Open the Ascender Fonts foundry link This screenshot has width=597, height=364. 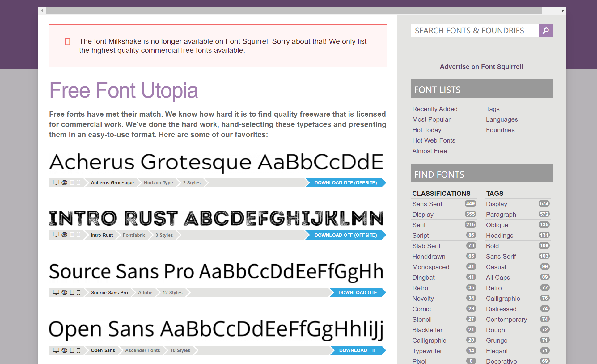(142, 350)
